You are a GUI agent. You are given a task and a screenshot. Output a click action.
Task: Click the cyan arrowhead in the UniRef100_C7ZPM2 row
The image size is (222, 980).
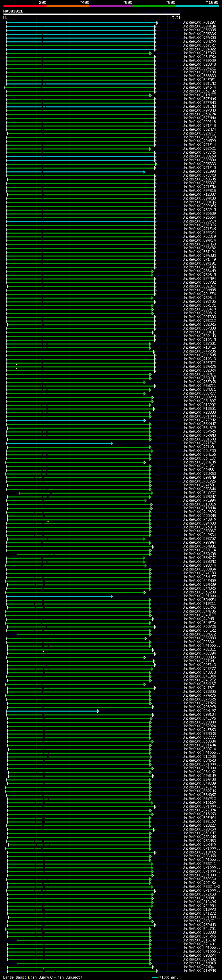[x=144, y=420]
